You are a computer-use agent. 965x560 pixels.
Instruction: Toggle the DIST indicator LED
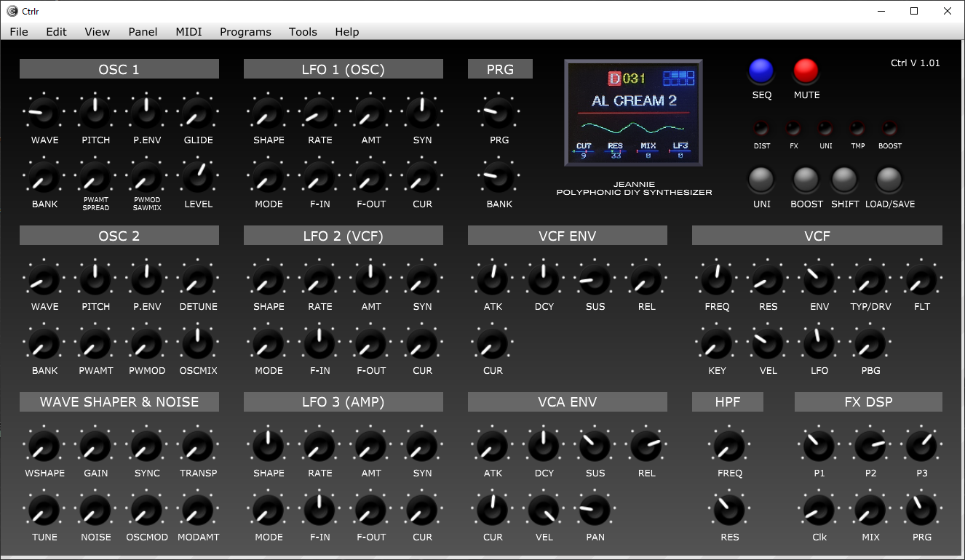(761, 129)
